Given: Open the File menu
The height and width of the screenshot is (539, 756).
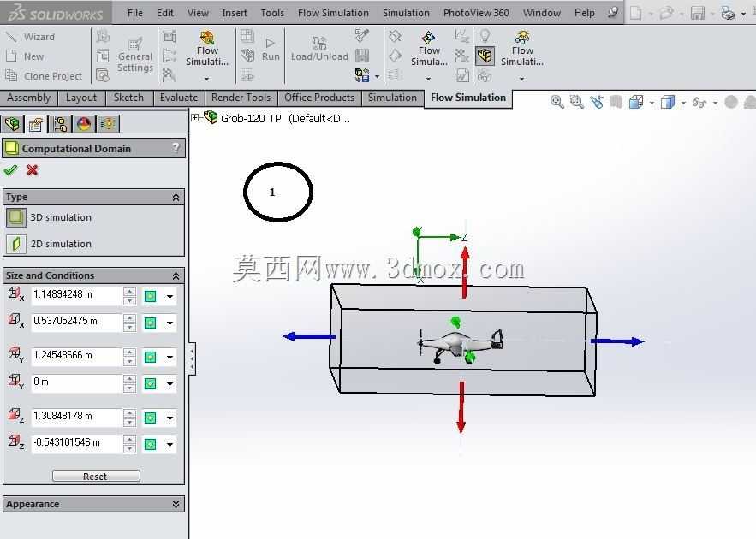Looking at the screenshot, I should coord(135,13).
